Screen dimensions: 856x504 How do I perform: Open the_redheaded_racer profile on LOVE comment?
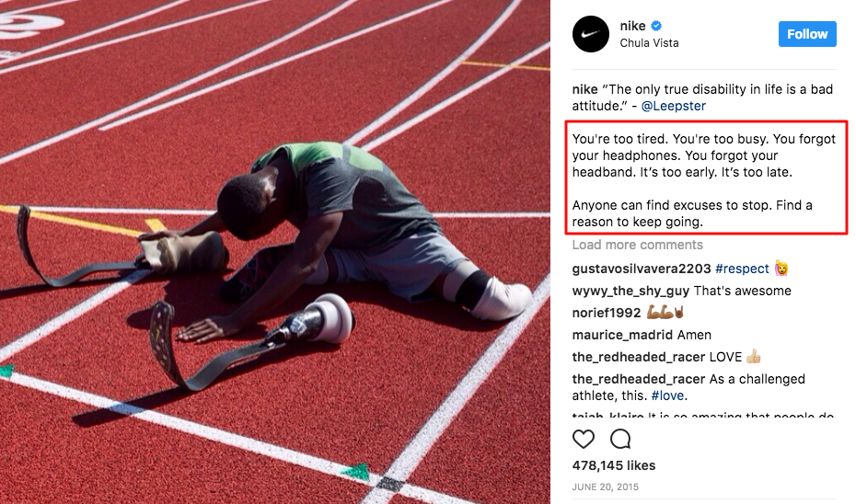[638, 357]
